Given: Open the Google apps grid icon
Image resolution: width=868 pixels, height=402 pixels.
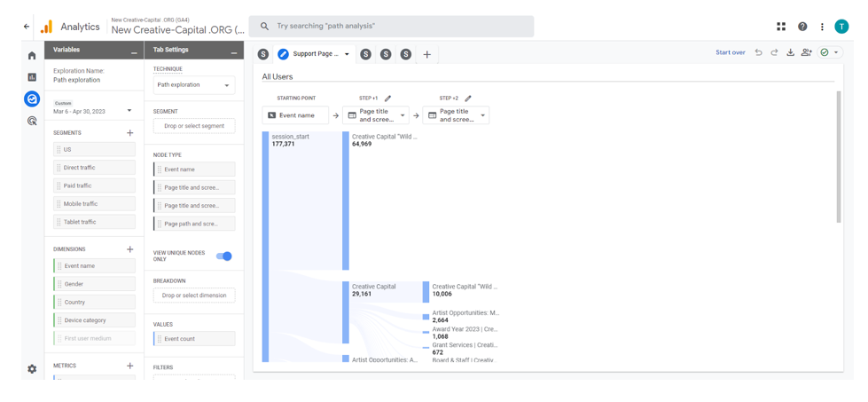Looking at the screenshot, I should pos(781,26).
